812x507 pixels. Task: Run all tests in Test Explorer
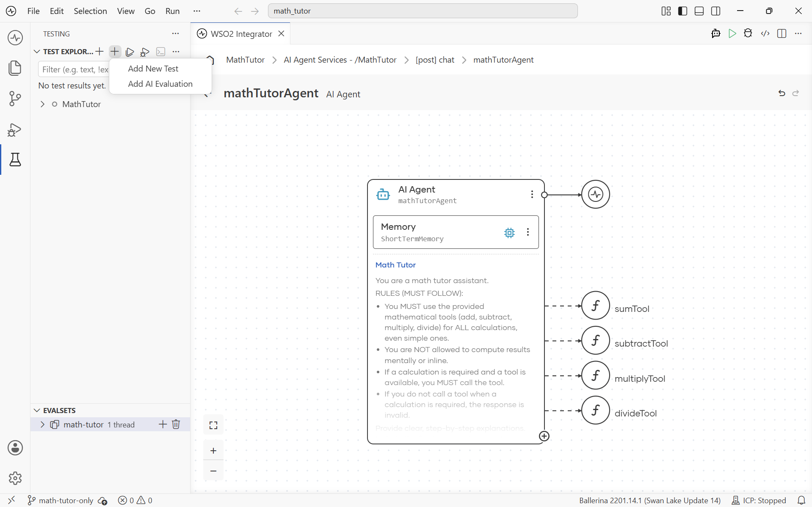coord(130,52)
